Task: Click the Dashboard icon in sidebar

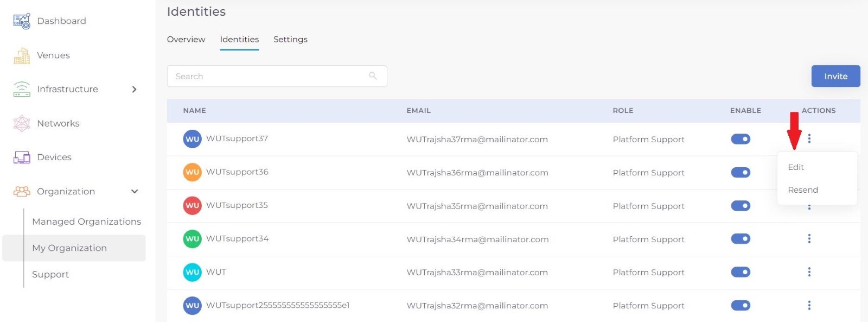Action: click(22, 21)
